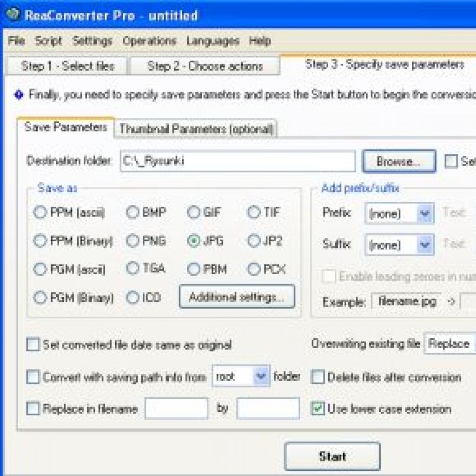Toggle Enable leading zeroes checkbox

pos(329,276)
